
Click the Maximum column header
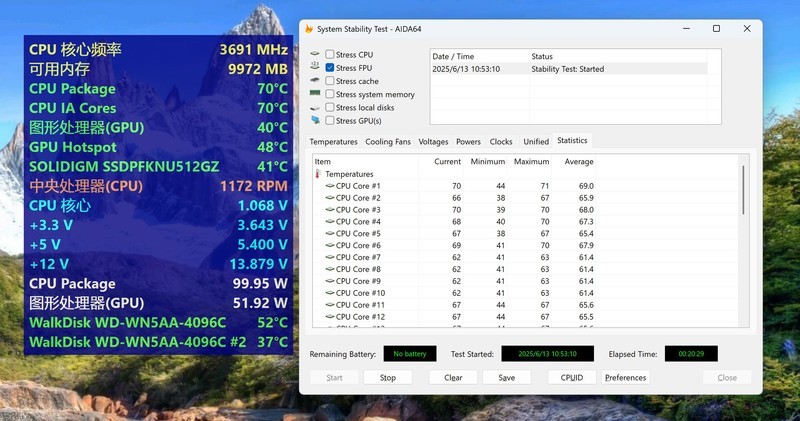(x=531, y=161)
